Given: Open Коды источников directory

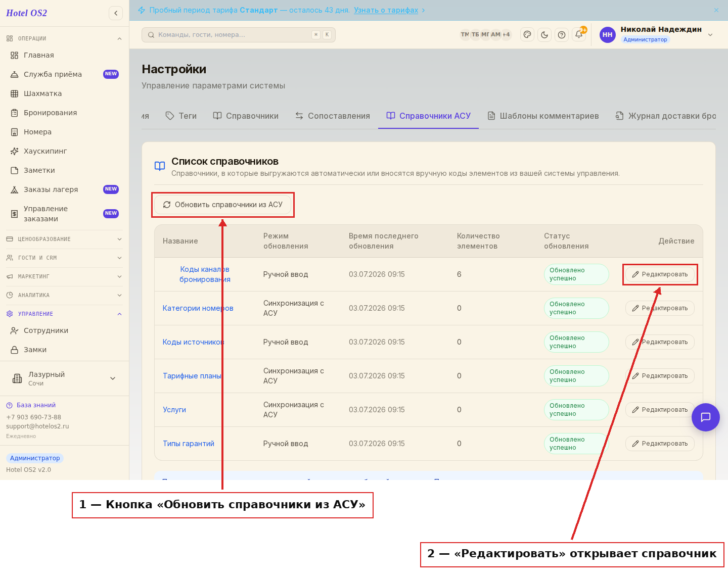Looking at the screenshot, I should pos(193,342).
